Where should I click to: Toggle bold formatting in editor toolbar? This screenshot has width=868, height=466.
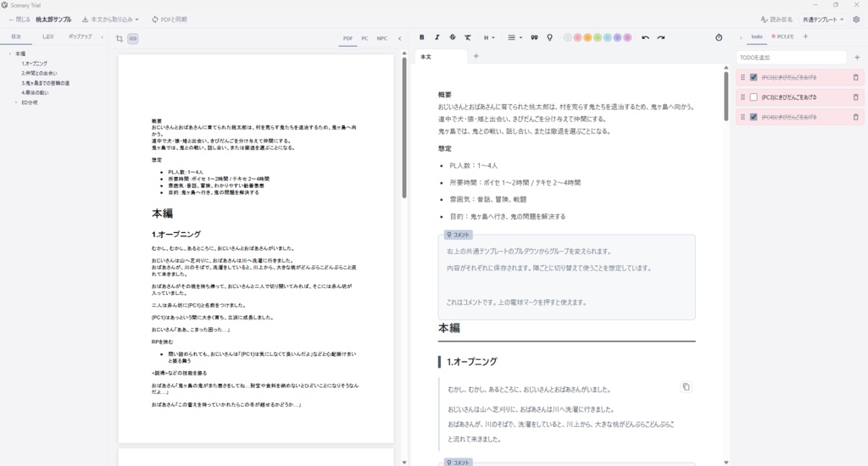click(x=422, y=37)
